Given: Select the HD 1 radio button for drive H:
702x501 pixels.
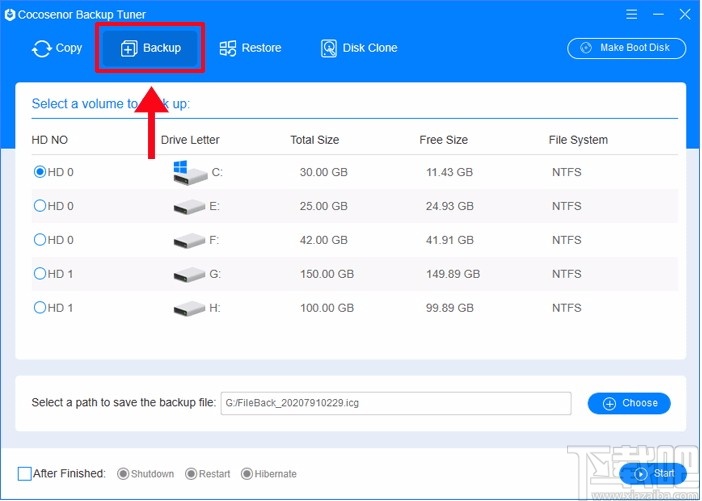Looking at the screenshot, I should click(39, 307).
